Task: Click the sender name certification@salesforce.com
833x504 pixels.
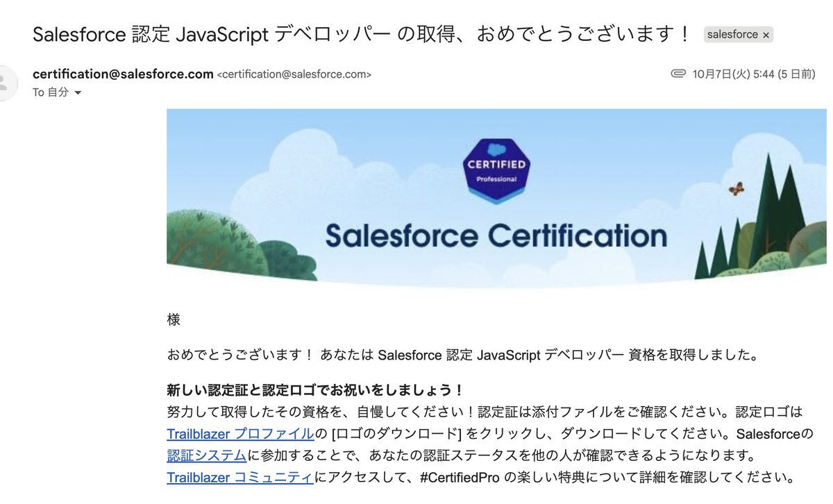Action: pyautogui.click(x=123, y=74)
